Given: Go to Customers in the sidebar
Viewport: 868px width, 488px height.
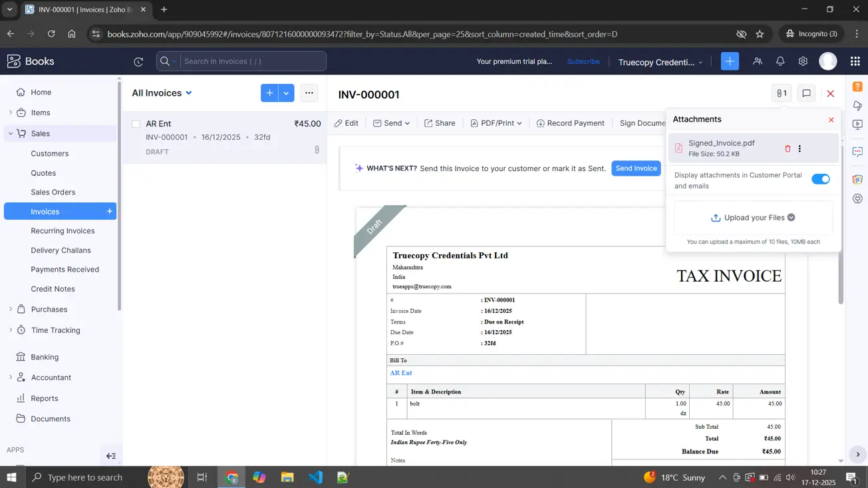Looking at the screenshot, I should (50, 153).
